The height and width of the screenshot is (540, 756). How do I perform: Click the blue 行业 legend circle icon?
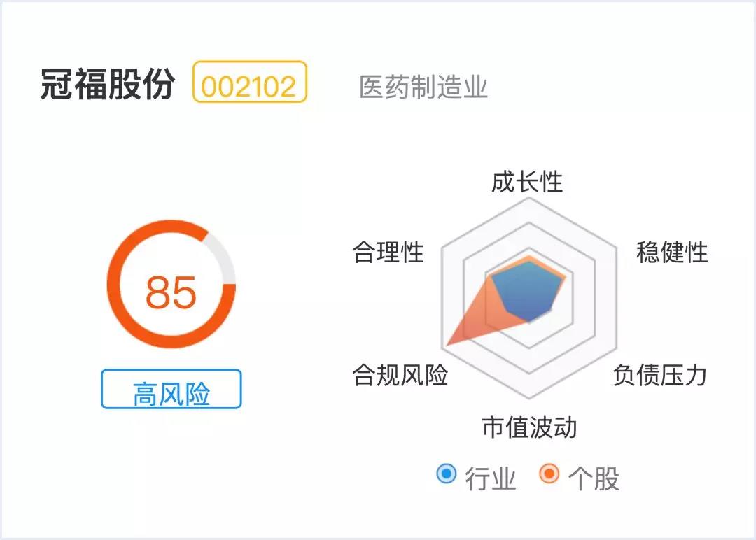point(446,474)
